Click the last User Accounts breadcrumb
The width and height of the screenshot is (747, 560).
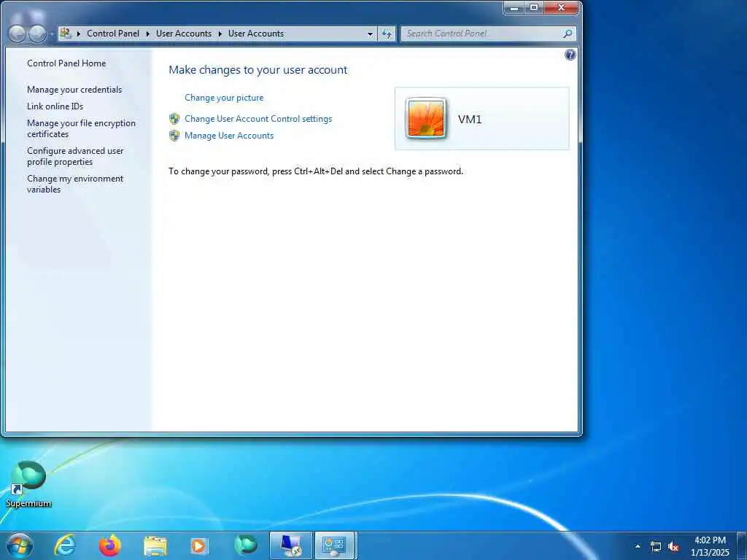click(x=256, y=34)
